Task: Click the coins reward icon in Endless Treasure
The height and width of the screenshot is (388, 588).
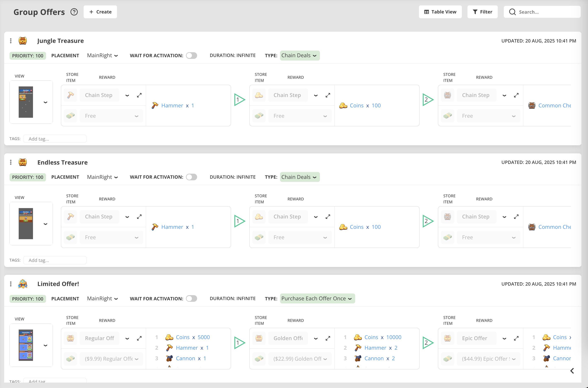Action: click(x=343, y=227)
